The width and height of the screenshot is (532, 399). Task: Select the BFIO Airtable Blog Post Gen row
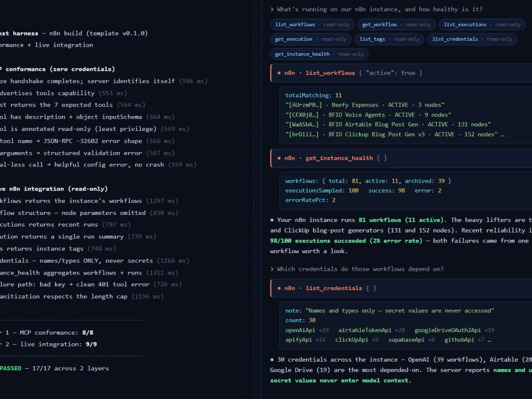click(x=388, y=124)
